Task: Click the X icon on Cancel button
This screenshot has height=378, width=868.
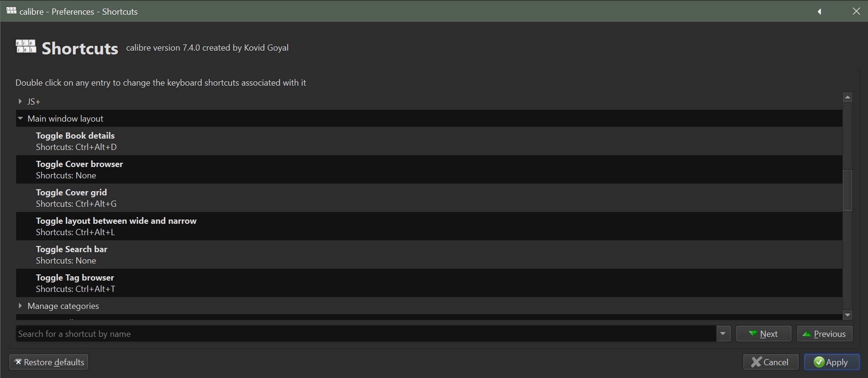Action: click(756, 362)
